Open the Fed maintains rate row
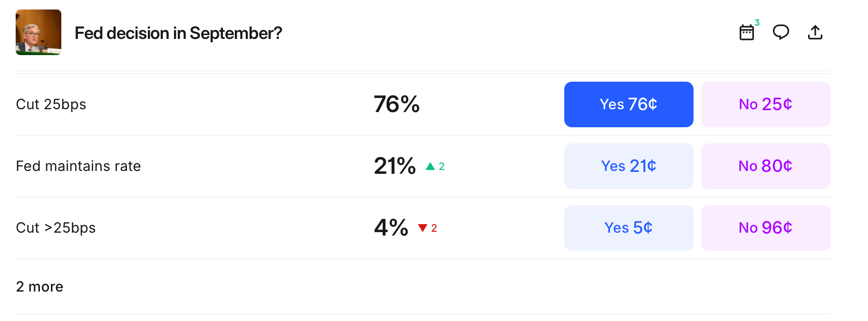Viewport: 868px width, 321px height. point(78,166)
